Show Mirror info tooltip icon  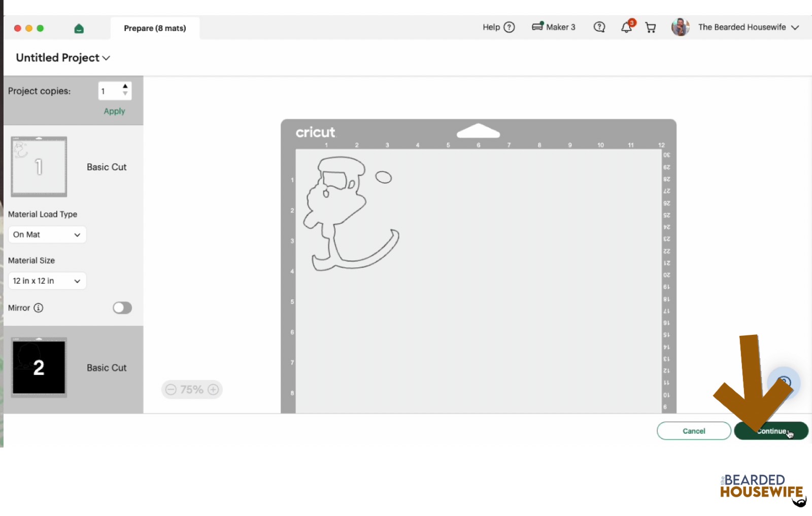[x=39, y=308]
